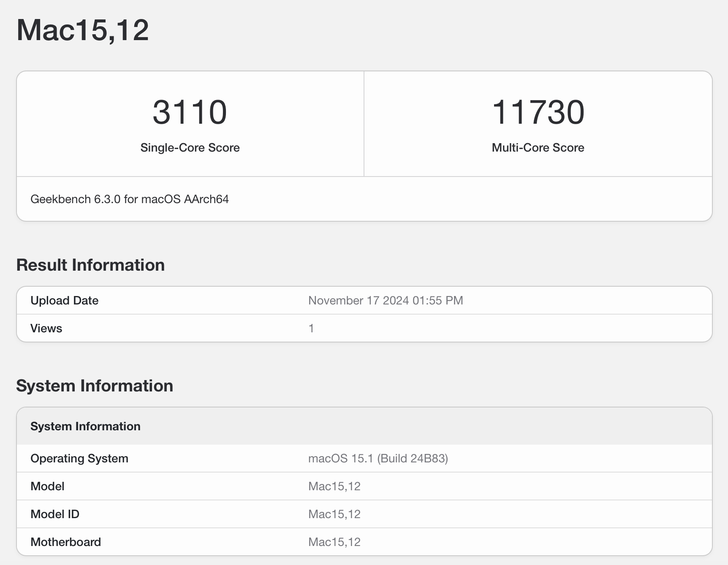Click the Views row label
The width and height of the screenshot is (728, 565).
click(x=46, y=329)
